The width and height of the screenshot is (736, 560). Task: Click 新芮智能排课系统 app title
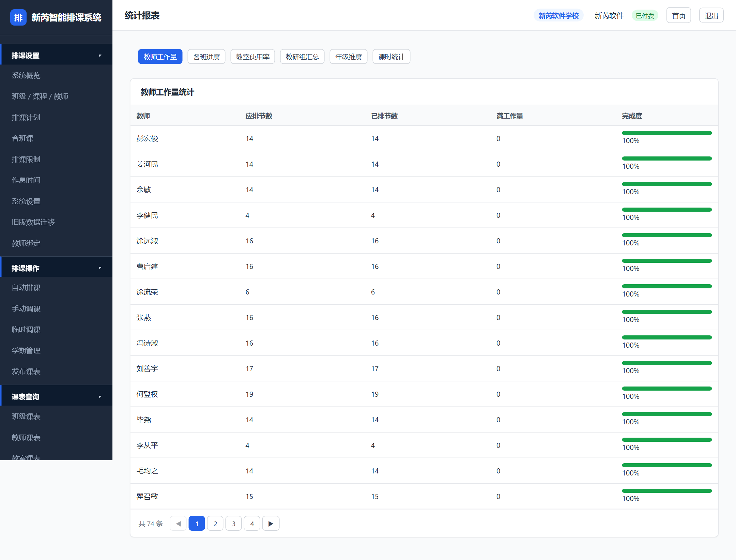click(66, 17)
